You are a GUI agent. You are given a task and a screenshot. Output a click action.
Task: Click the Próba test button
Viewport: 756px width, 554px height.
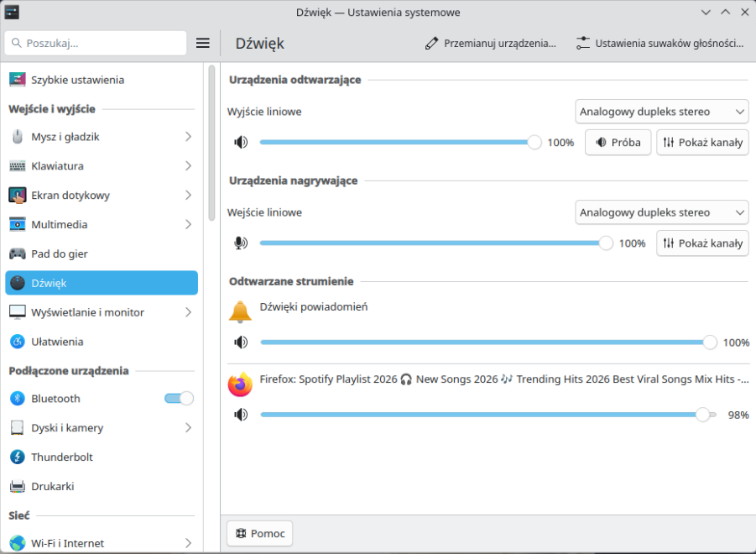pyautogui.click(x=618, y=143)
